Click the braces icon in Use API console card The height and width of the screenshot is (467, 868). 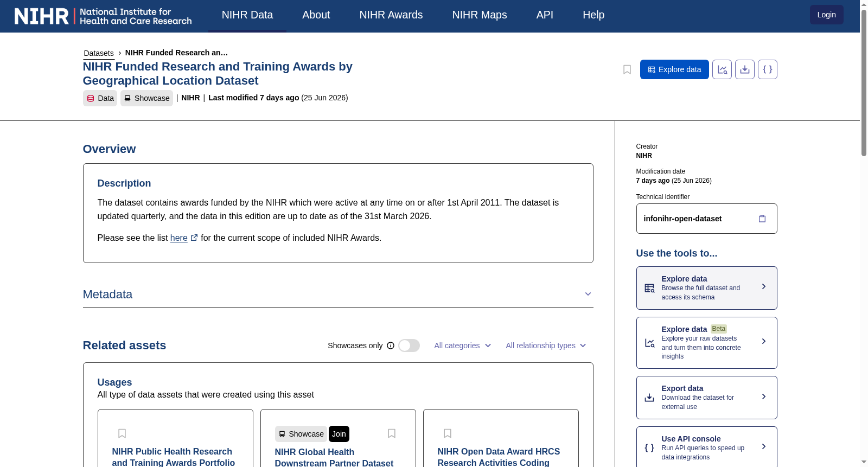(649, 448)
